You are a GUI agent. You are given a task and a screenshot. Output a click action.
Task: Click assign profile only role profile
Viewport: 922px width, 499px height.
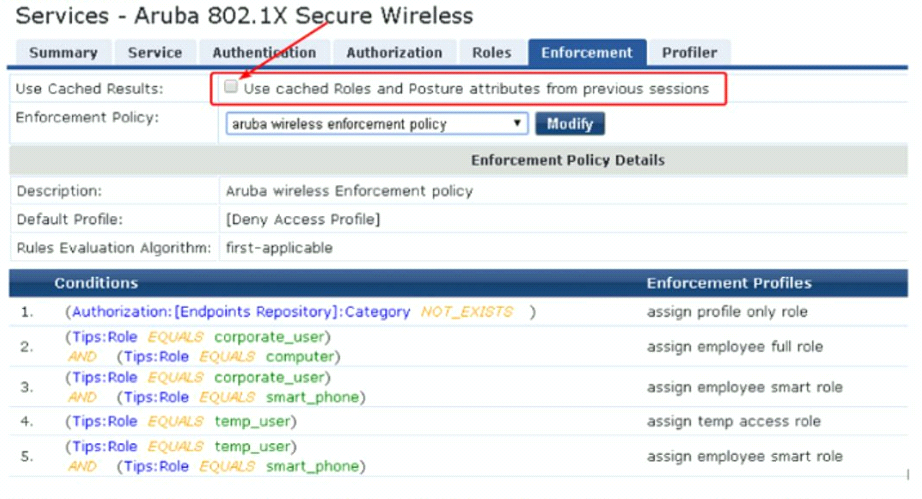(x=727, y=312)
